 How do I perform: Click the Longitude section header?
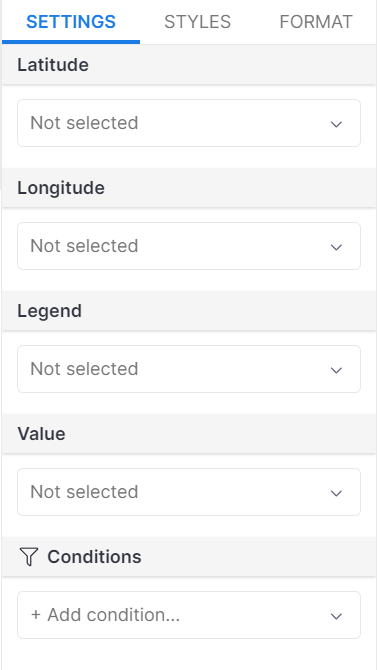click(189, 188)
